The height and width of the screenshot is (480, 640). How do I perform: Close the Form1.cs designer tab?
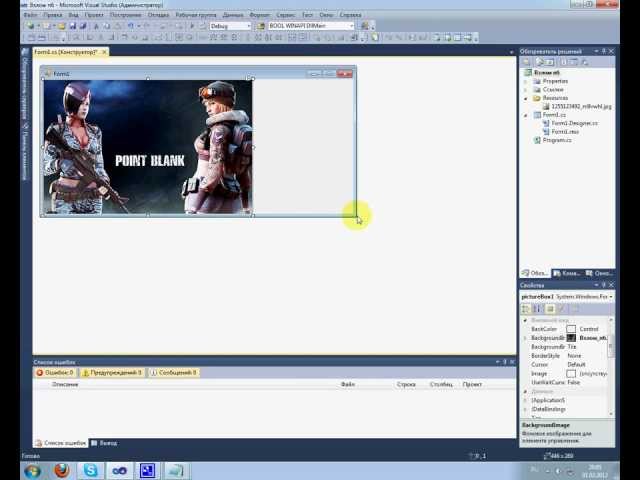pyautogui.click(x=104, y=52)
